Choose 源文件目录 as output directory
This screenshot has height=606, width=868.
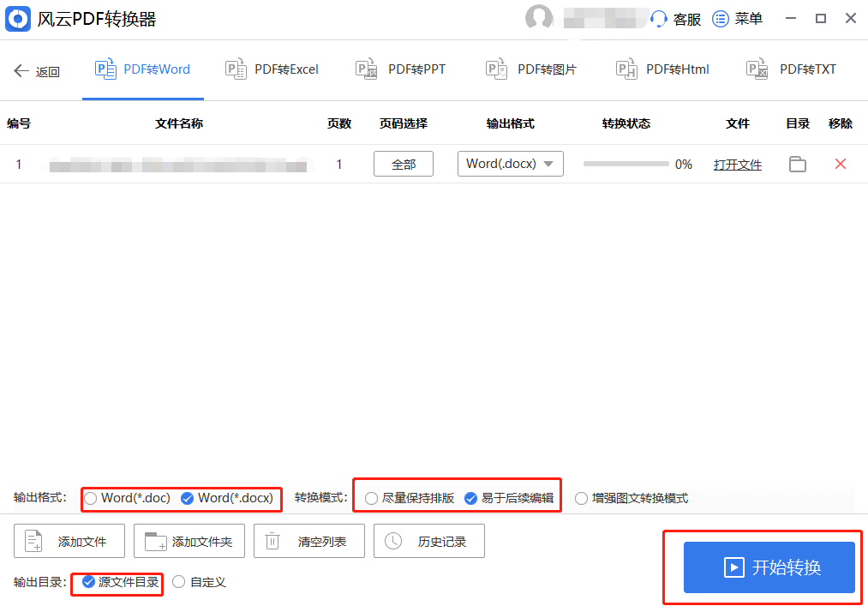tap(120, 582)
